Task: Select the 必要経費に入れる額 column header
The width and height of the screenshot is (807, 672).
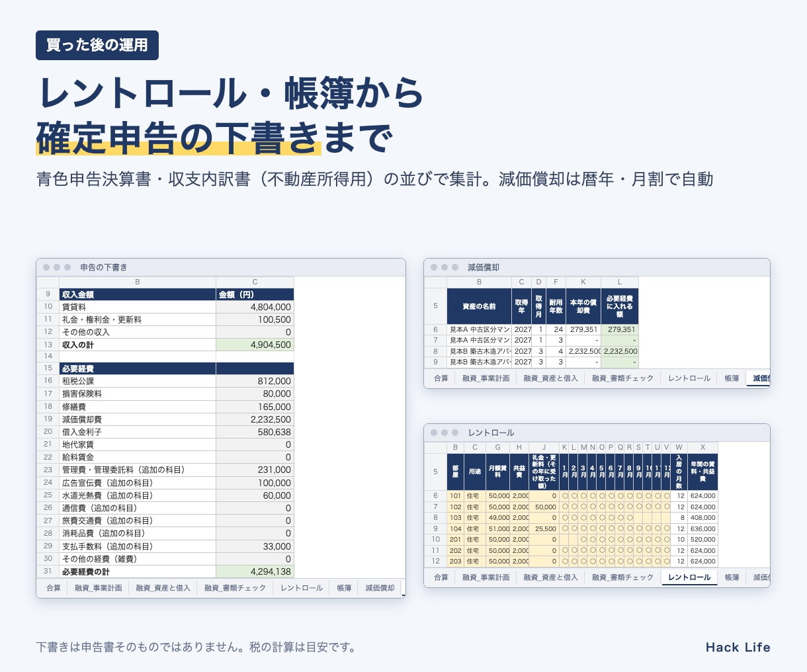Action: click(620, 306)
